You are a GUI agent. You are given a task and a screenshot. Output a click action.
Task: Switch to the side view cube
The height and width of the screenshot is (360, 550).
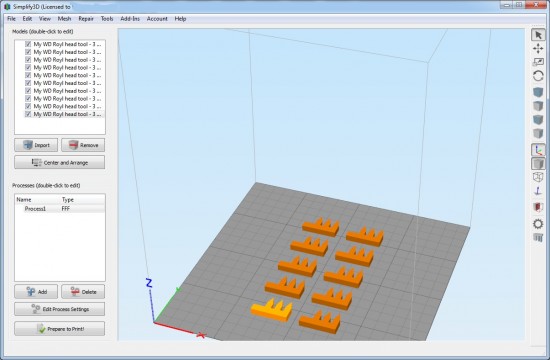click(x=538, y=133)
